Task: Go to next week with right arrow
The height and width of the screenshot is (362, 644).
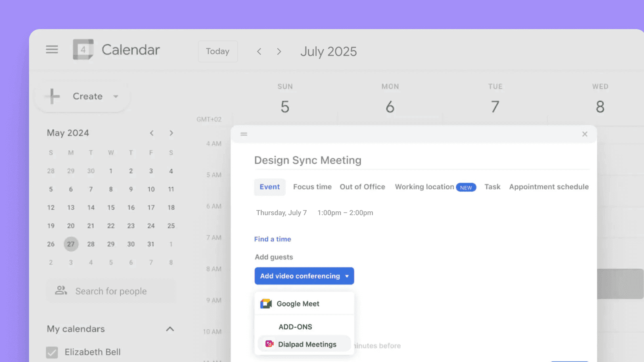Action: click(279, 52)
